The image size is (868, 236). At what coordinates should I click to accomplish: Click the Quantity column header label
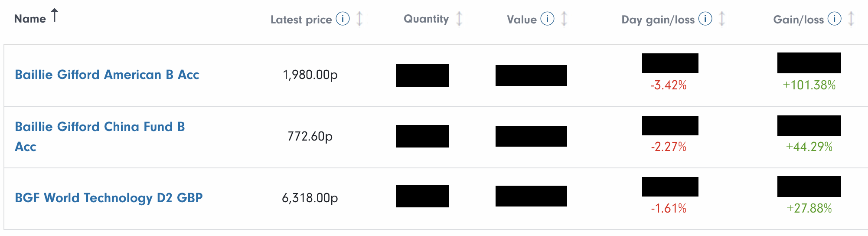(426, 19)
